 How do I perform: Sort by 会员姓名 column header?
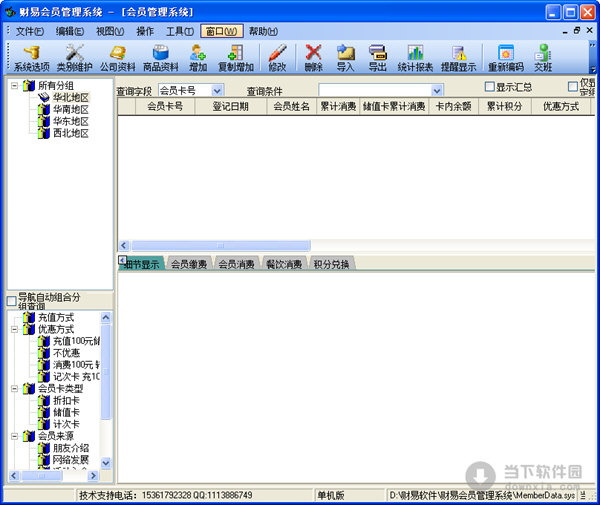tap(292, 106)
